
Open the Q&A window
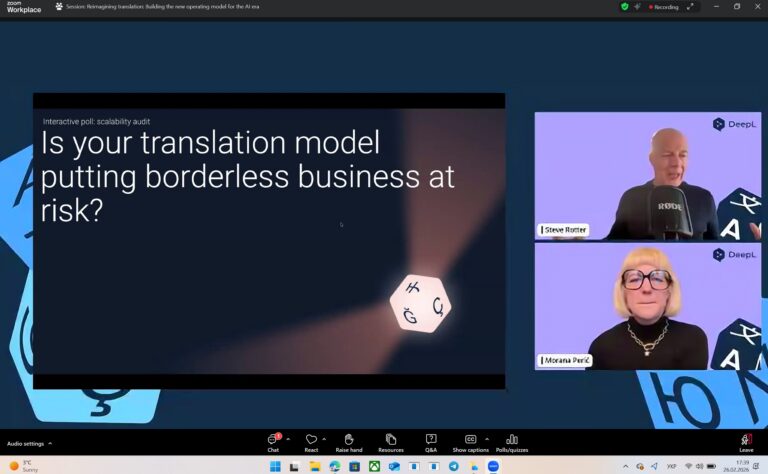431,440
